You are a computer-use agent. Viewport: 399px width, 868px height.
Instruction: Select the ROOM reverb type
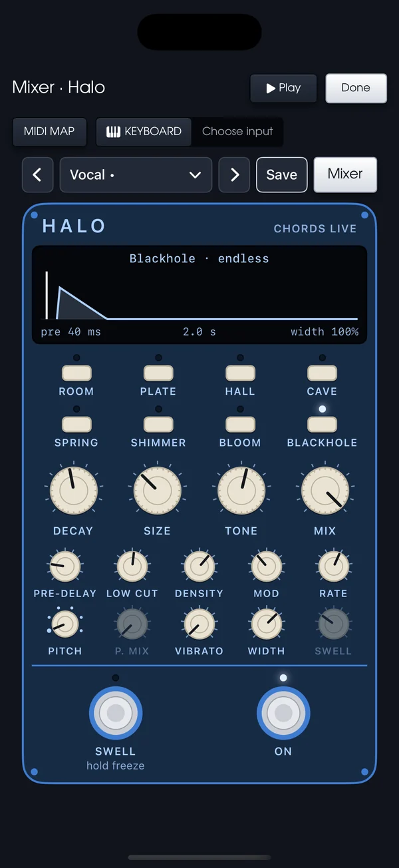pyautogui.click(x=76, y=372)
